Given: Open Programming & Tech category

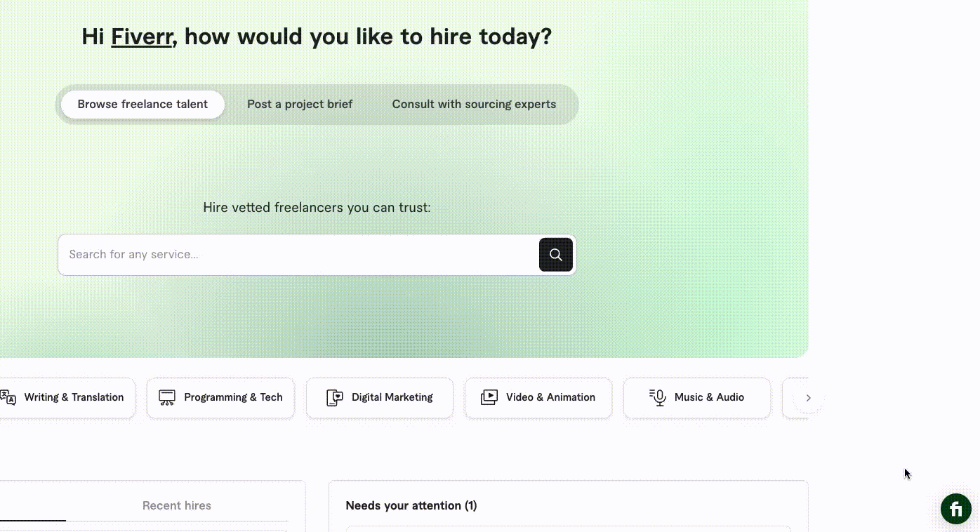Looking at the screenshot, I should [x=220, y=398].
